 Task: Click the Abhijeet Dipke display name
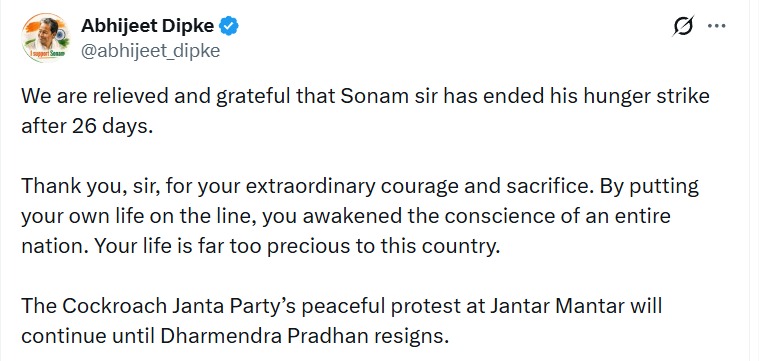click(x=147, y=26)
